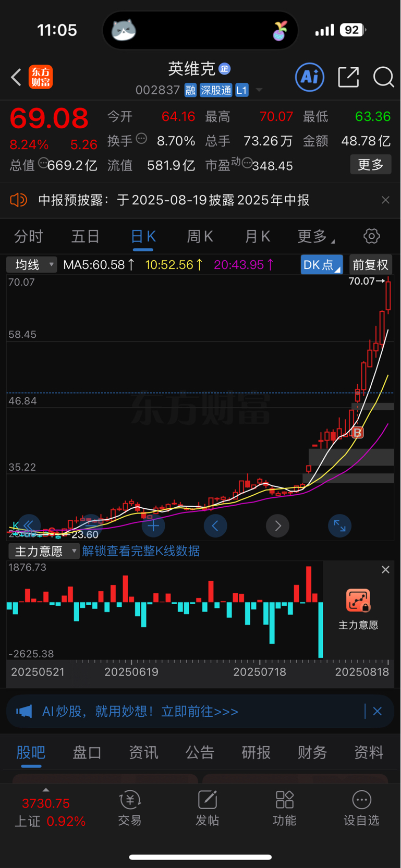Switch to 五日 chart tab
The height and width of the screenshot is (868, 401).
click(x=86, y=237)
